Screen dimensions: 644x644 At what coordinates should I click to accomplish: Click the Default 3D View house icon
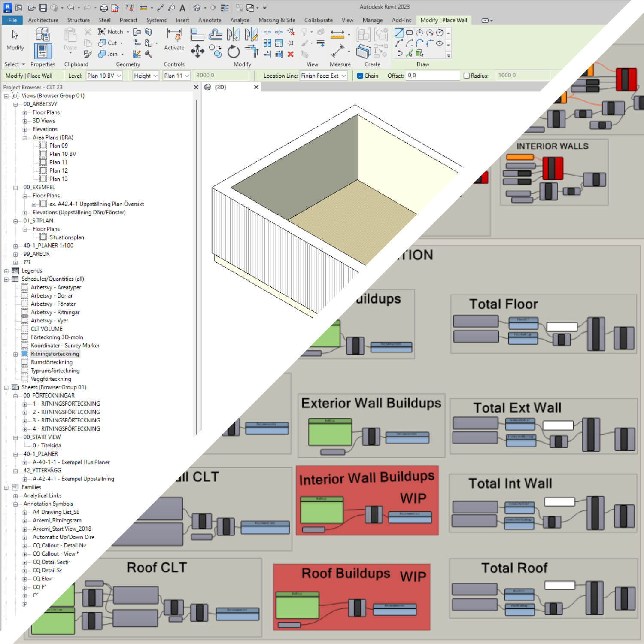[197, 8]
